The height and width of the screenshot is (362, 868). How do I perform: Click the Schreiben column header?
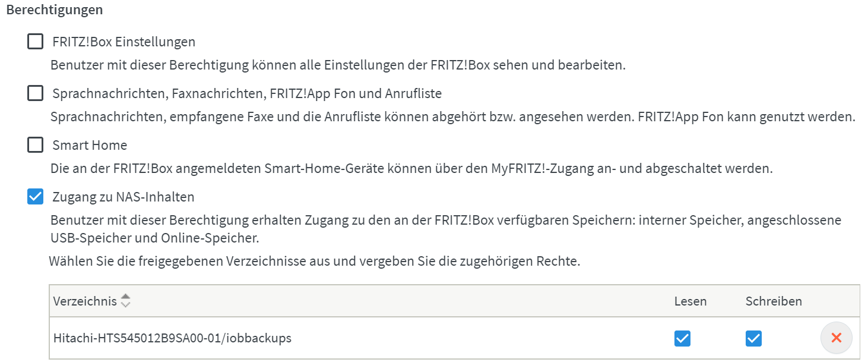click(773, 301)
